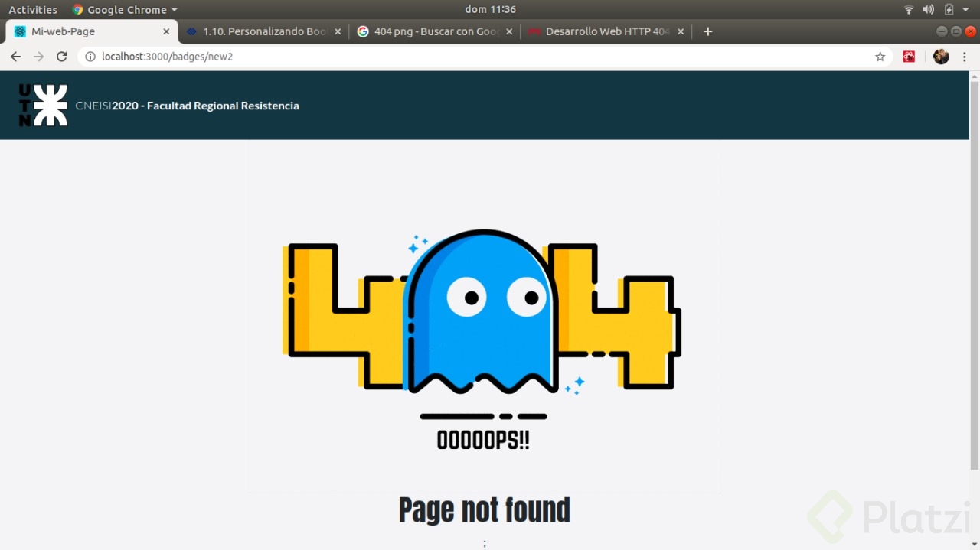The width and height of the screenshot is (980, 550).
Task: Reload the page with refresh icon
Action: pos(62,57)
